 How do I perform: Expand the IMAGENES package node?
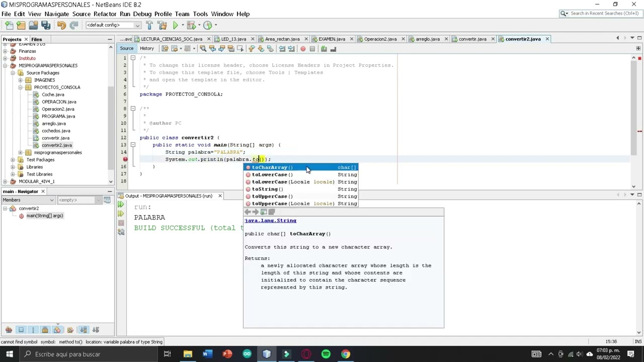(21, 80)
